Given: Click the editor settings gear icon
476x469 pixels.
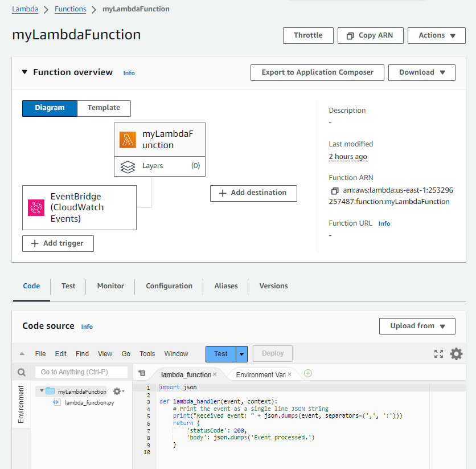Looking at the screenshot, I should pyautogui.click(x=456, y=353).
